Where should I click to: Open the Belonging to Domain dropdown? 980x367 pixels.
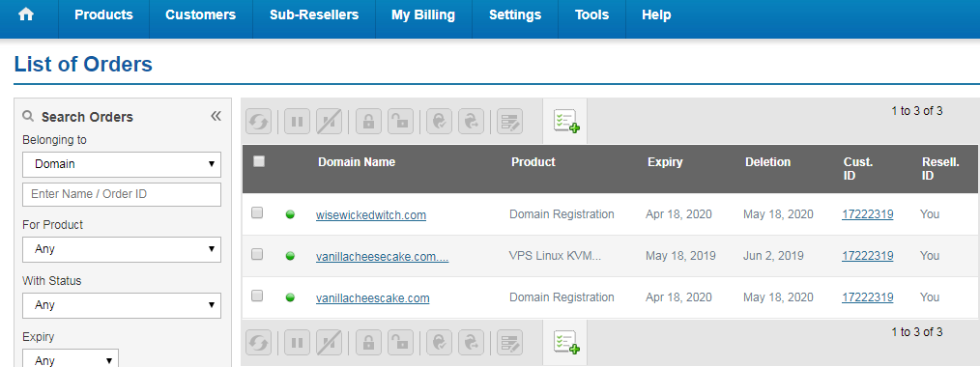pyautogui.click(x=122, y=164)
